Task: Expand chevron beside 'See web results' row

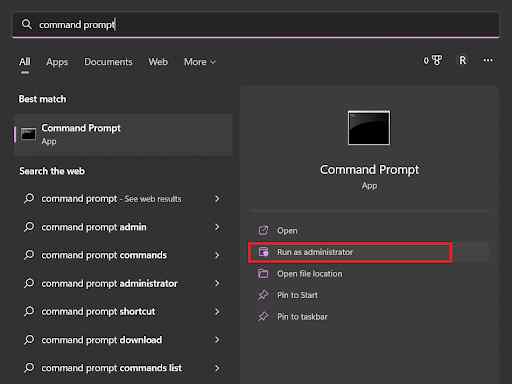Action: (x=217, y=199)
